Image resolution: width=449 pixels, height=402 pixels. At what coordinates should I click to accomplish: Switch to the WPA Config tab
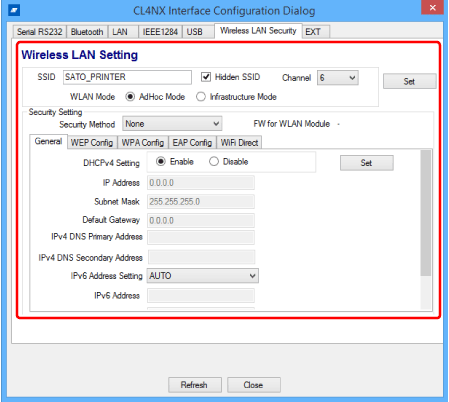(x=143, y=143)
